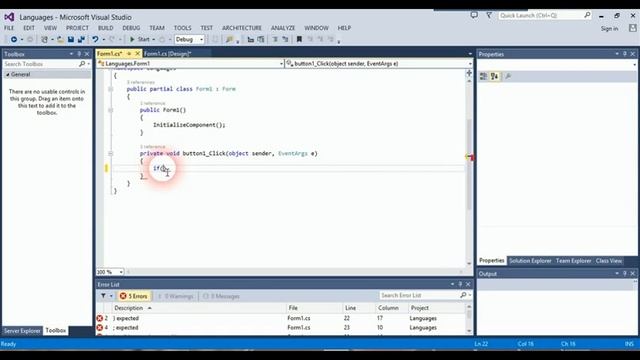Switch to the Class View tab
The image size is (640, 360).
point(609,261)
